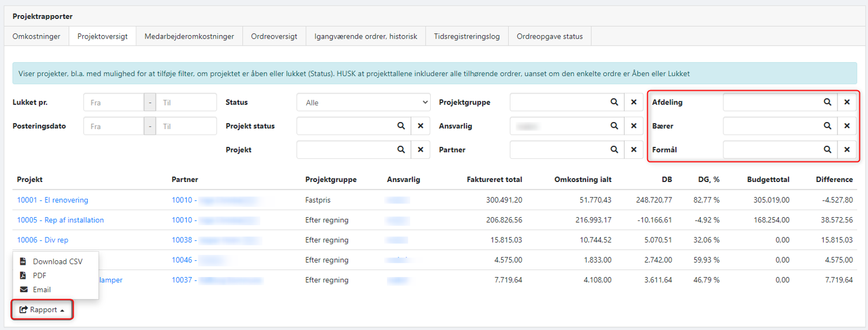Click the search icon in Bærer field

pos(827,126)
